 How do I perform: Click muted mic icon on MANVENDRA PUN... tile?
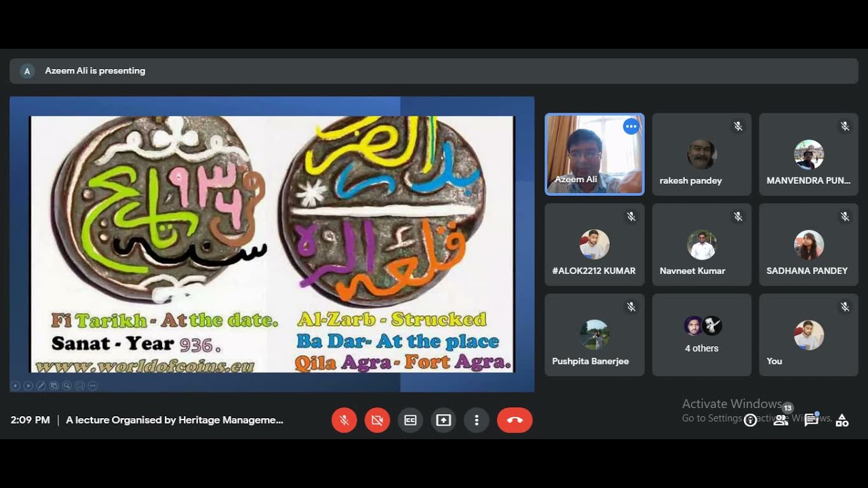point(845,126)
